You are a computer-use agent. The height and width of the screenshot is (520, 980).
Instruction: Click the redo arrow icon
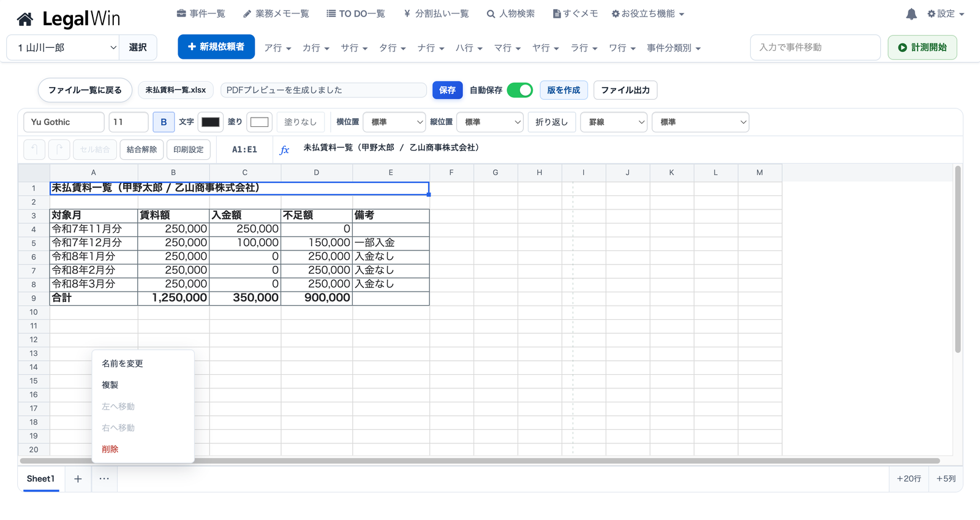[59, 149]
